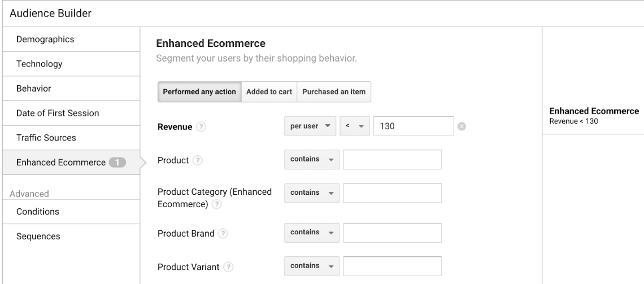Select the Performed any action toggle
Viewport: 644px width, 284px height.
click(x=199, y=92)
